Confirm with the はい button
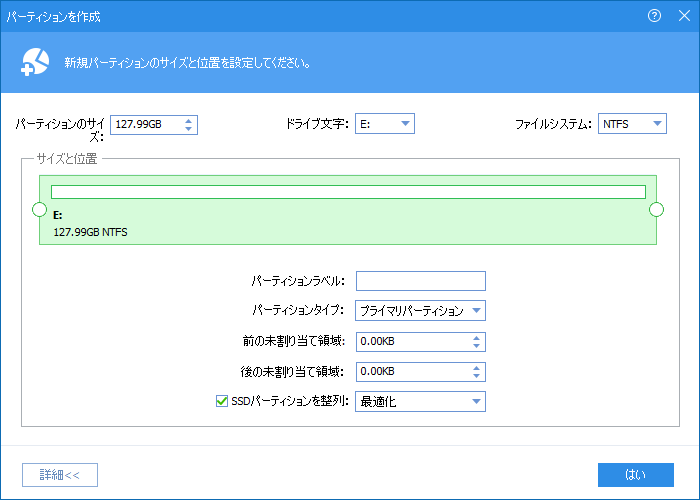 pos(636,475)
